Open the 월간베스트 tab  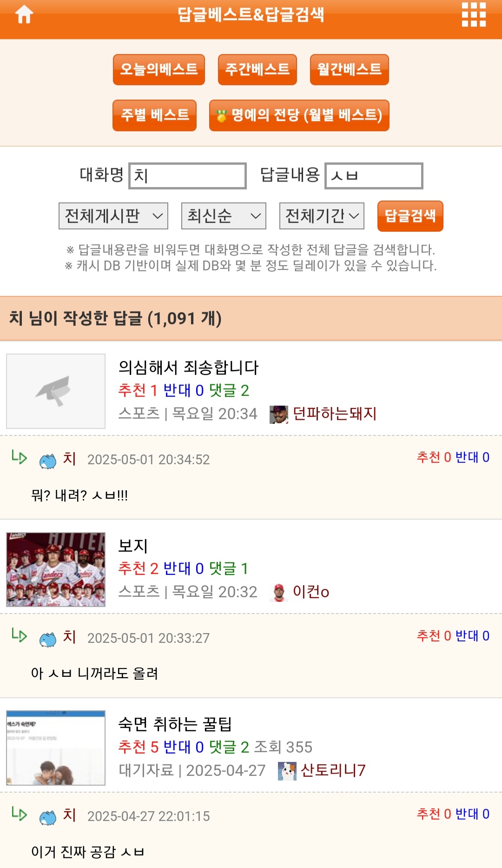tap(349, 70)
